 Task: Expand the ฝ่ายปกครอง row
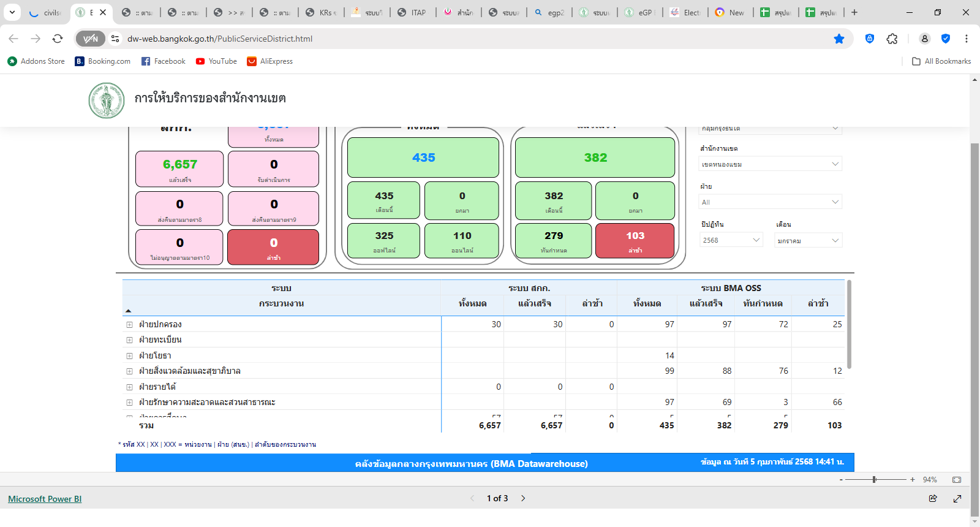coord(130,325)
